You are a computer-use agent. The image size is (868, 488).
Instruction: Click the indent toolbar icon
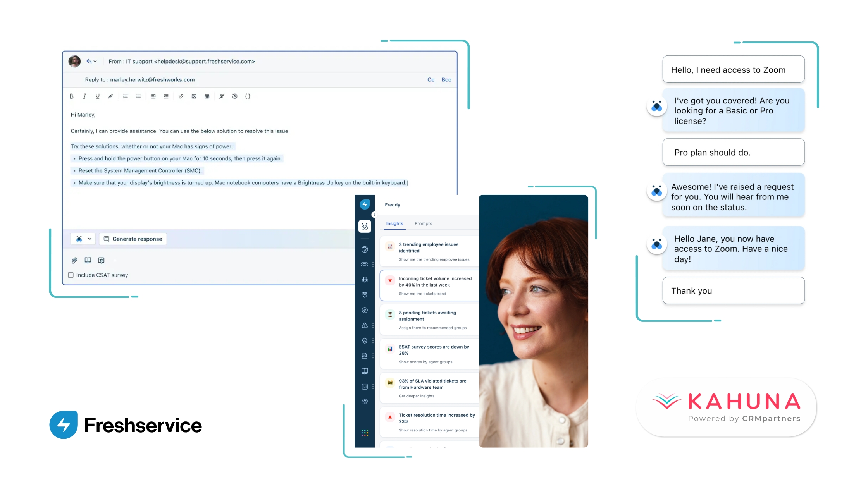point(166,96)
